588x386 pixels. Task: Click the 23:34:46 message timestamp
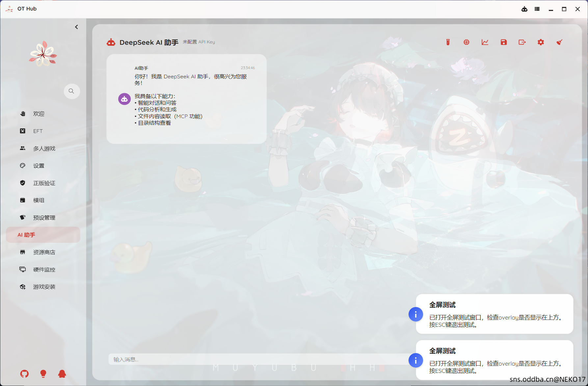click(248, 68)
